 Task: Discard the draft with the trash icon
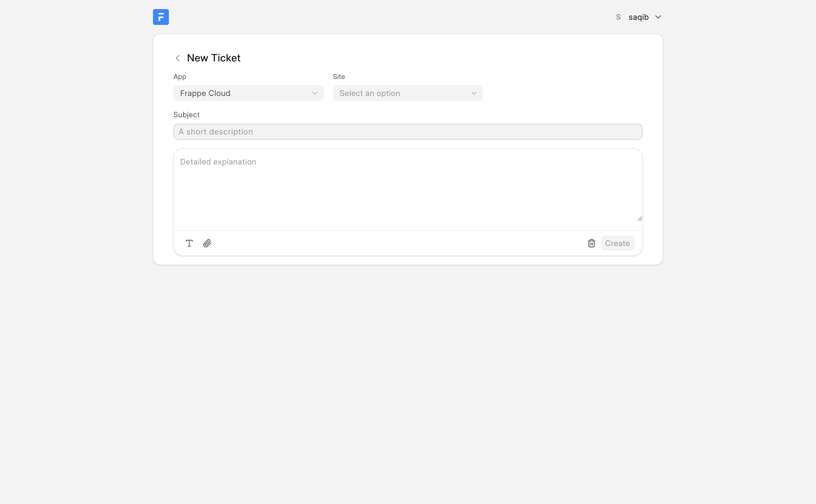coord(591,243)
